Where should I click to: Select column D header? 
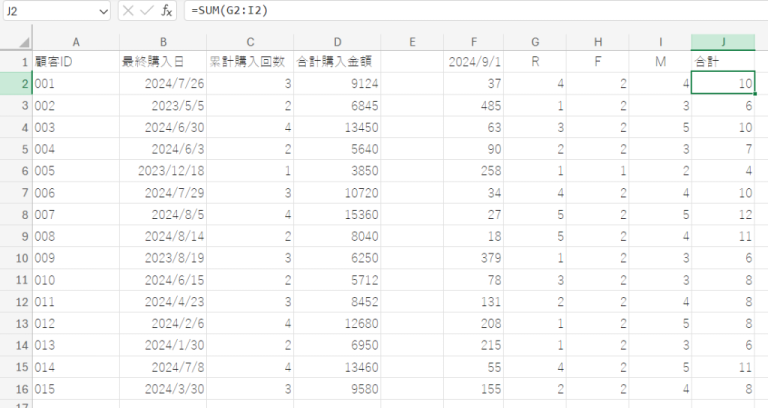[x=337, y=41]
